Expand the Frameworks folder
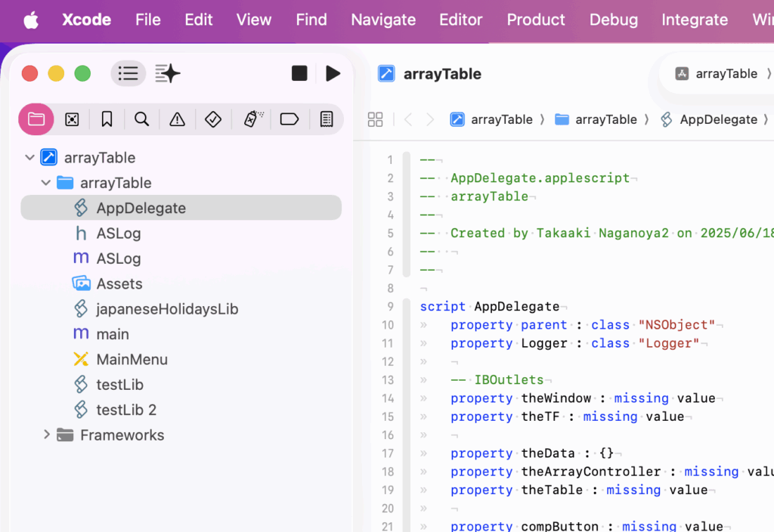The width and height of the screenshot is (774, 532). pyautogui.click(x=46, y=435)
